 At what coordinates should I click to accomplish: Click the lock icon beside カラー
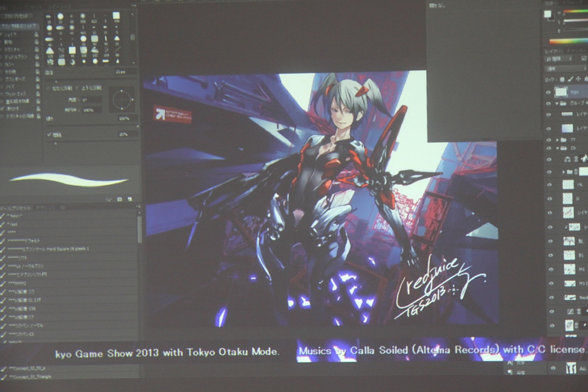37,64
